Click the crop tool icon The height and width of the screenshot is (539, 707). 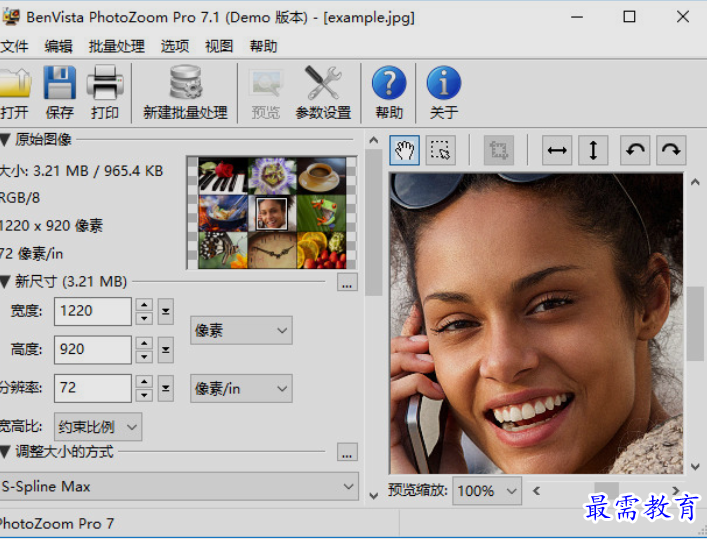tap(499, 150)
